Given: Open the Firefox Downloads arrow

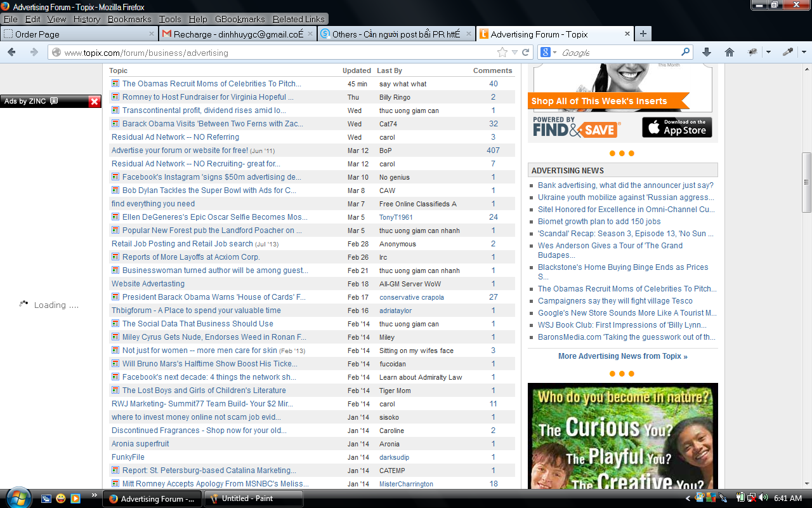Looking at the screenshot, I should pyautogui.click(x=707, y=52).
